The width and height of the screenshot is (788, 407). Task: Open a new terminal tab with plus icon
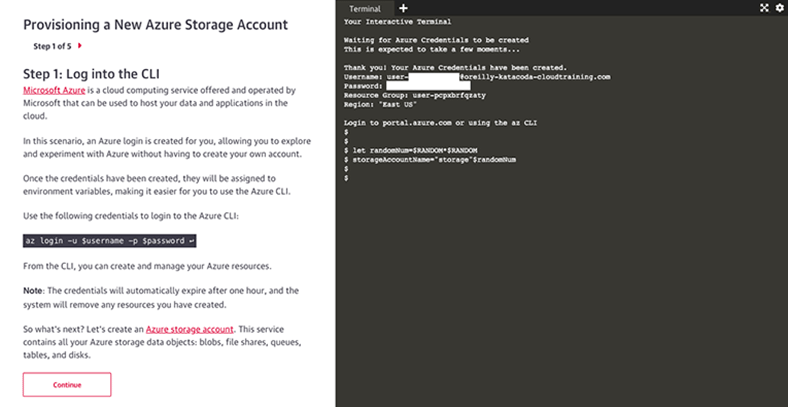[403, 8]
